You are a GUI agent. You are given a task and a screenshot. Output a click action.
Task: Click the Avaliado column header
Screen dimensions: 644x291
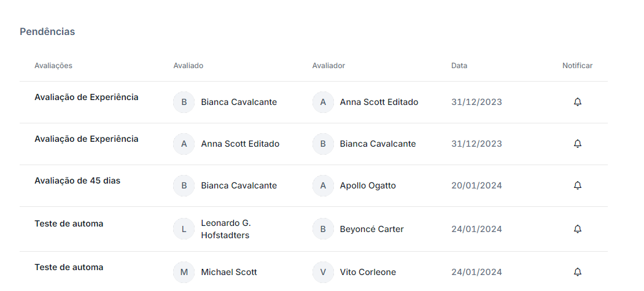coord(188,66)
